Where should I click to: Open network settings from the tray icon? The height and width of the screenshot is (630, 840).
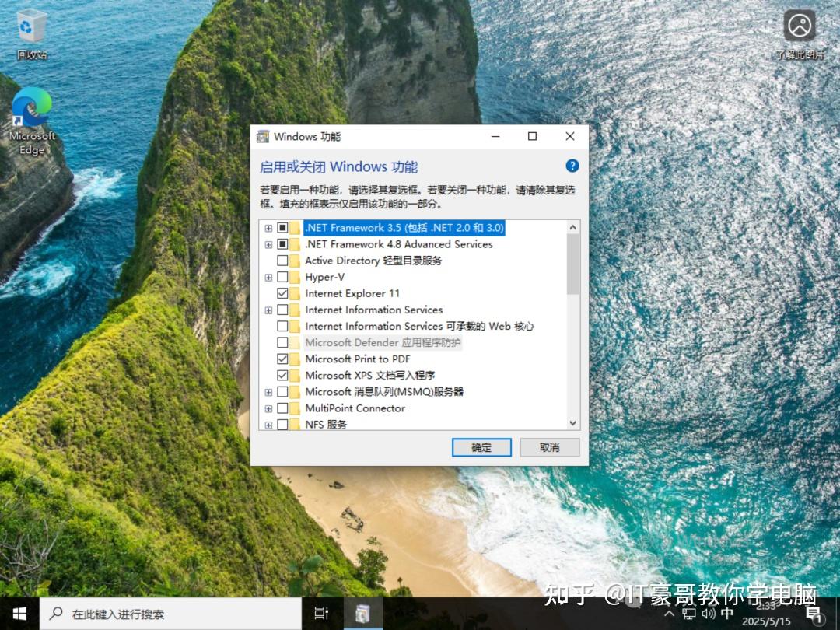pos(688,614)
